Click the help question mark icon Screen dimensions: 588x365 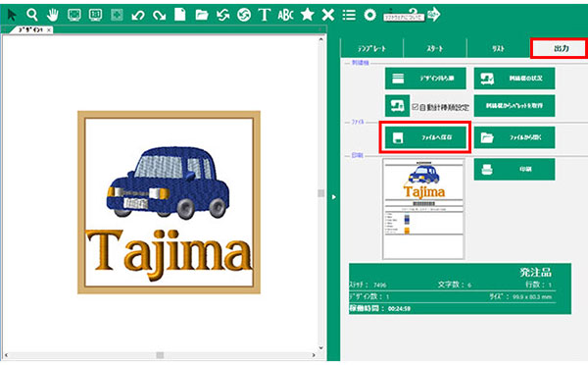click(x=413, y=12)
